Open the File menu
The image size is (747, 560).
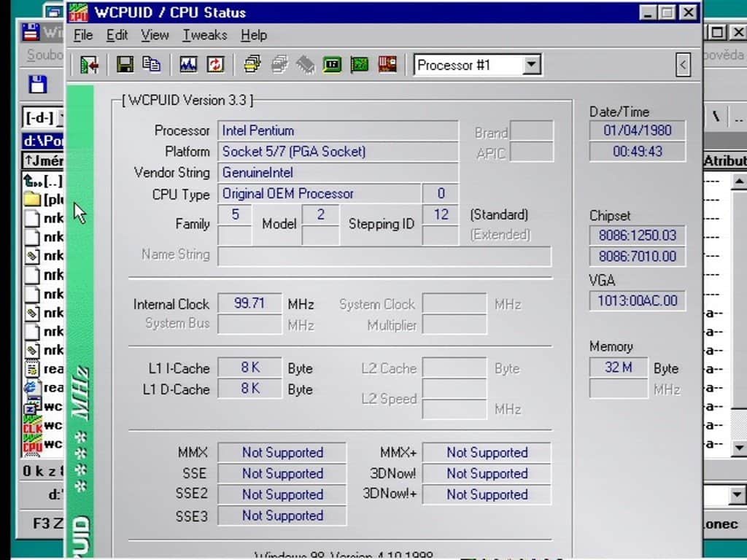tap(83, 35)
